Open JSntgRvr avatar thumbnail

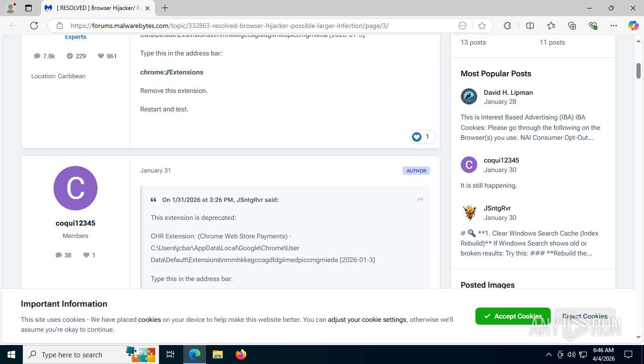click(x=469, y=212)
